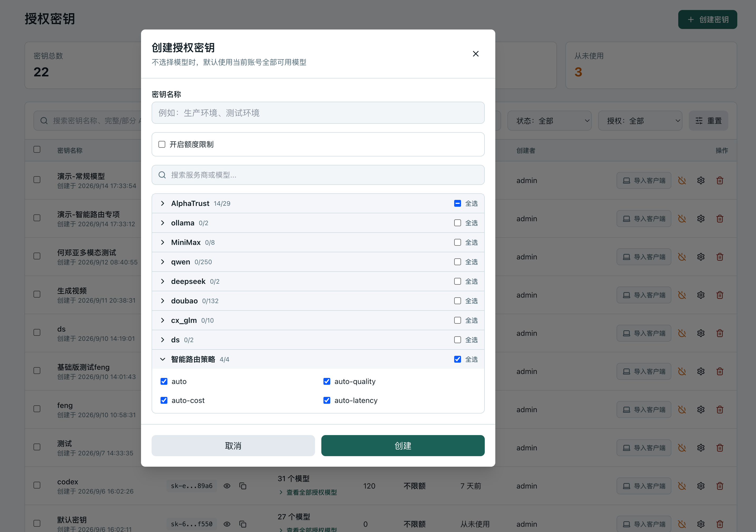Click the disable icon for feng key

[682, 409]
